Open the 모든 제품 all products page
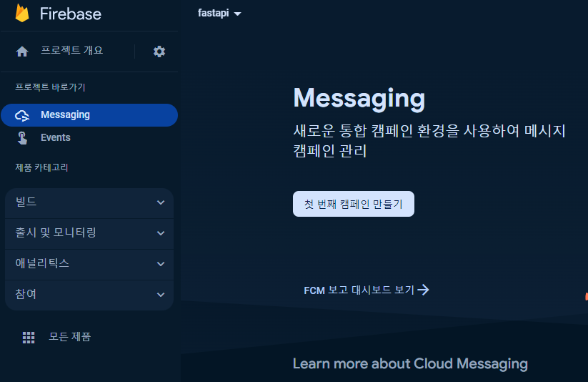The width and height of the screenshot is (588, 382). (x=70, y=336)
